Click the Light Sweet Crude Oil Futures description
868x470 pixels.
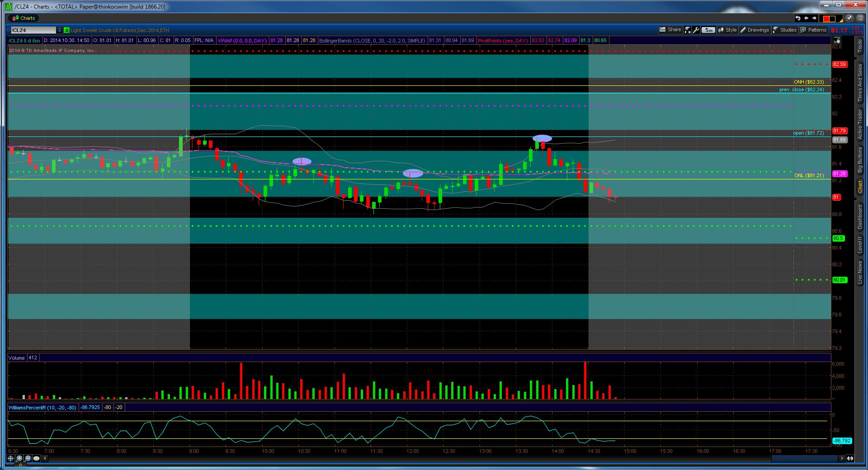120,30
